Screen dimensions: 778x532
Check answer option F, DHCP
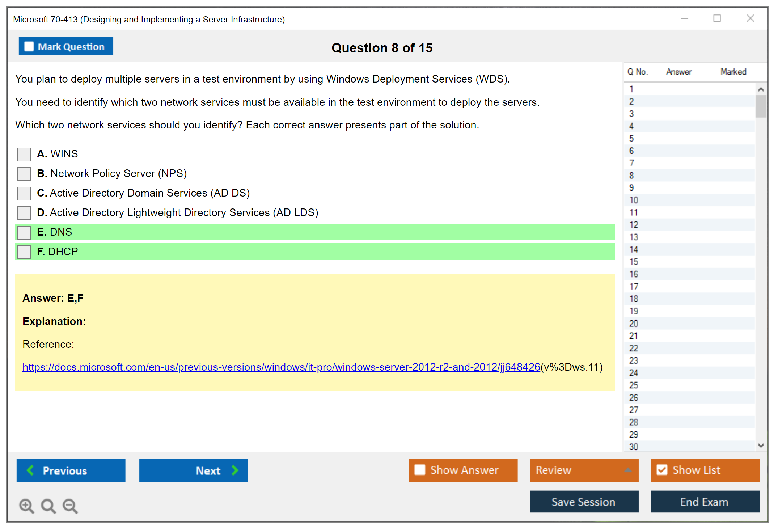tap(24, 252)
